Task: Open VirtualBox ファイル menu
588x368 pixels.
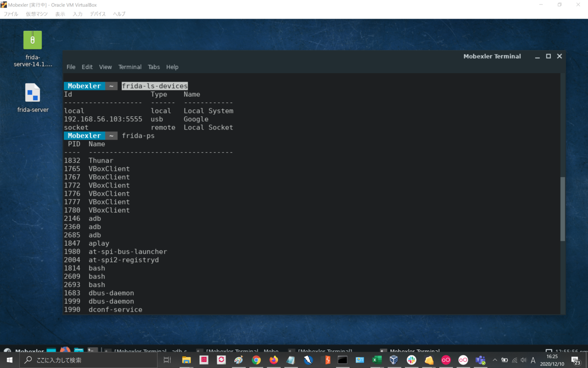Action: pos(11,14)
